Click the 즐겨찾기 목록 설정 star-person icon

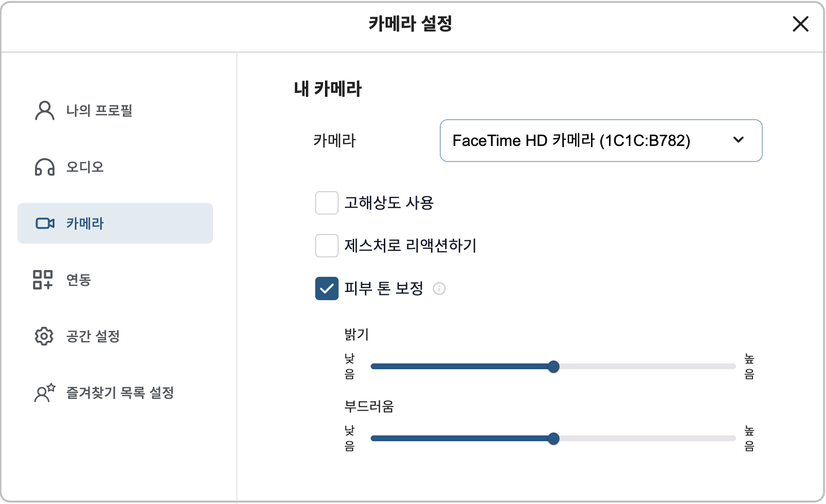[44, 393]
